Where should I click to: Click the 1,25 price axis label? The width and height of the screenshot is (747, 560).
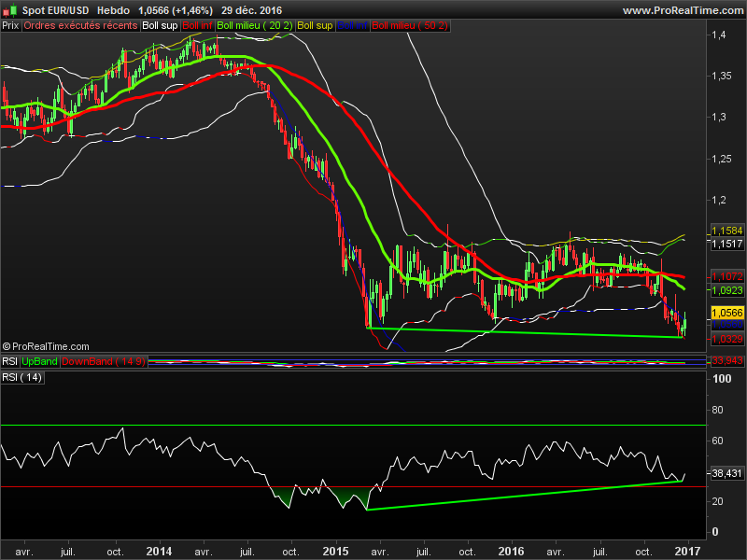[x=722, y=159]
